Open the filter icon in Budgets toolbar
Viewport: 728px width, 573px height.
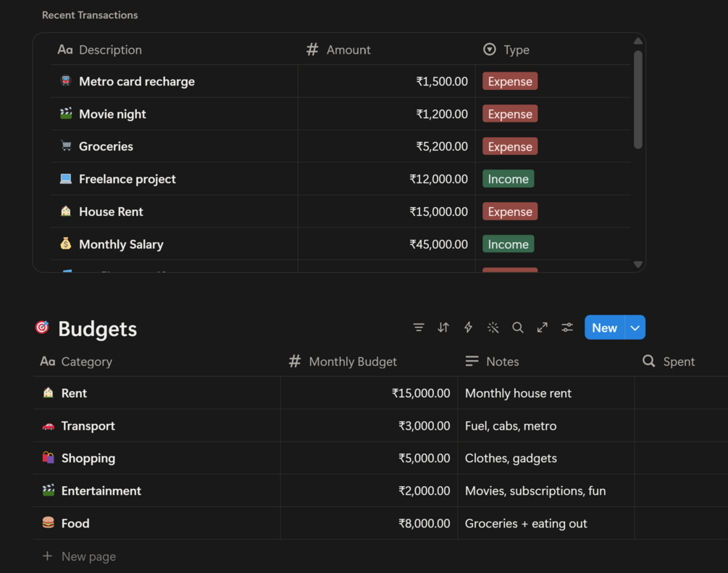(x=418, y=327)
